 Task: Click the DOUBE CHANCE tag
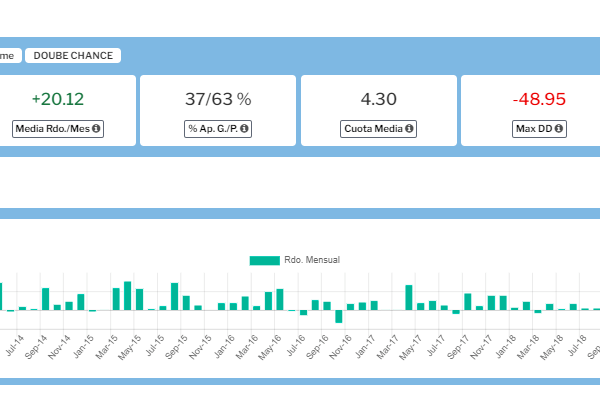[73, 55]
